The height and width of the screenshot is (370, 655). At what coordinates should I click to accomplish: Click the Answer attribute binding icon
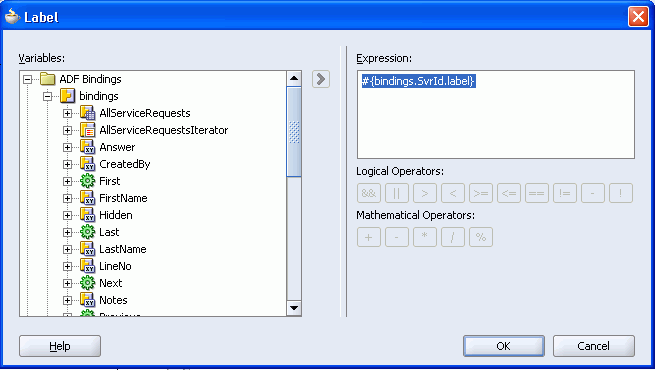tap(87, 147)
